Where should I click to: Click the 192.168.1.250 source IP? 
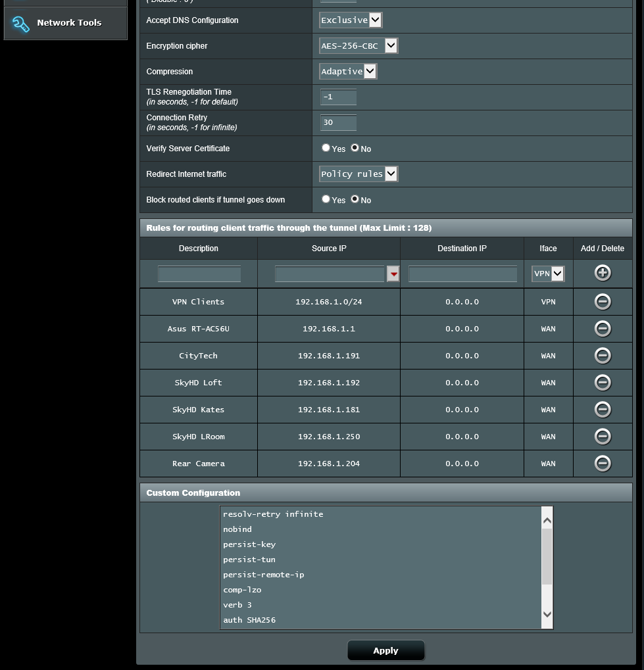(x=329, y=437)
